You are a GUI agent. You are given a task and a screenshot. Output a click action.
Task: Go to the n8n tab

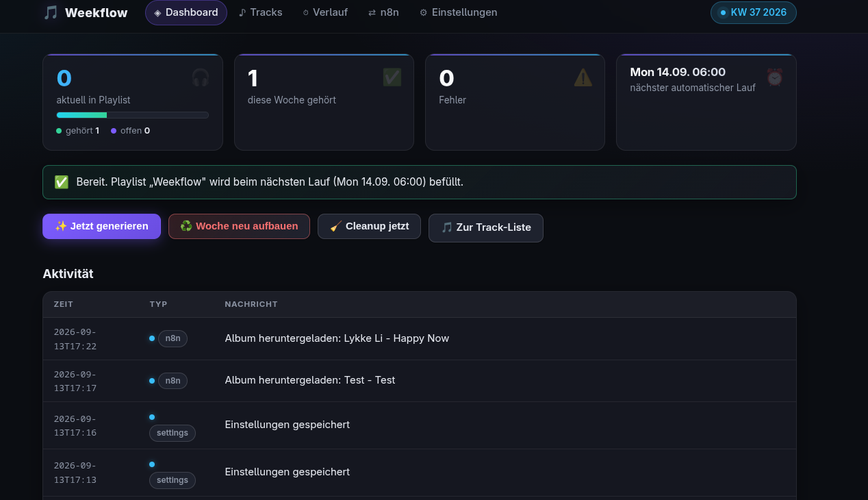[x=383, y=12]
